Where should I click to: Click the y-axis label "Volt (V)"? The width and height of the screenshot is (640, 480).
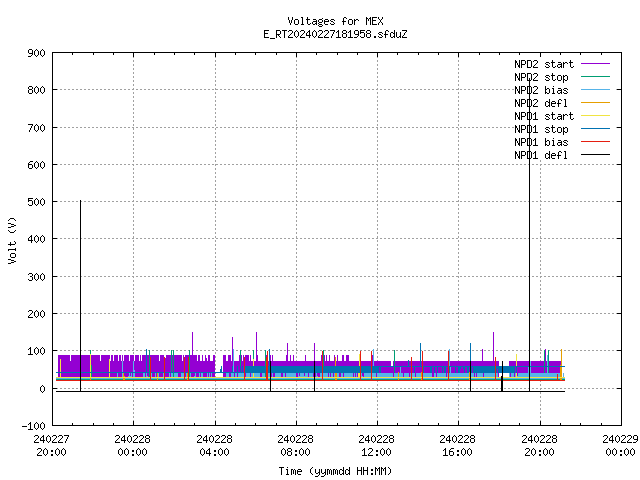click(x=12, y=240)
